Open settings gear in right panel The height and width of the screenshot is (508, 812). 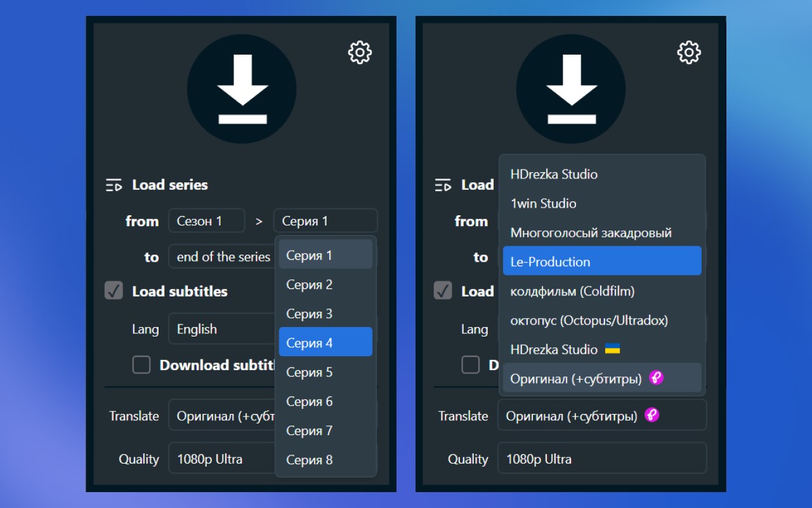(x=689, y=52)
